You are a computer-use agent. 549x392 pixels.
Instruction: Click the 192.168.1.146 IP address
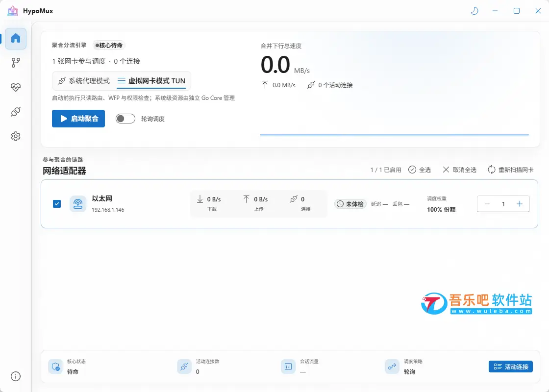(x=108, y=210)
